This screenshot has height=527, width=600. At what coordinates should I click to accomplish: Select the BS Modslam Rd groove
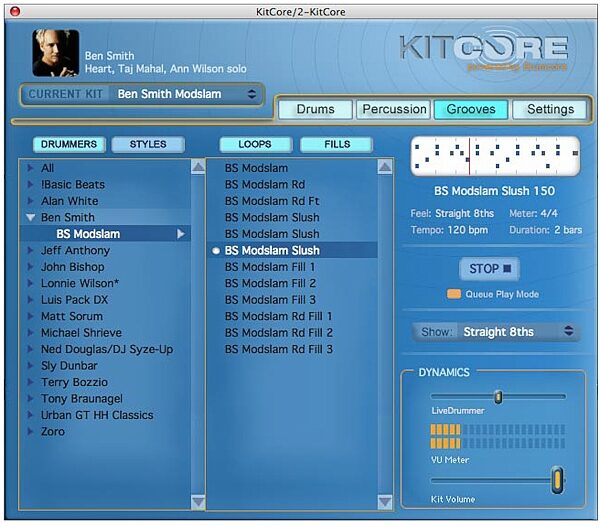(x=265, y=184)
